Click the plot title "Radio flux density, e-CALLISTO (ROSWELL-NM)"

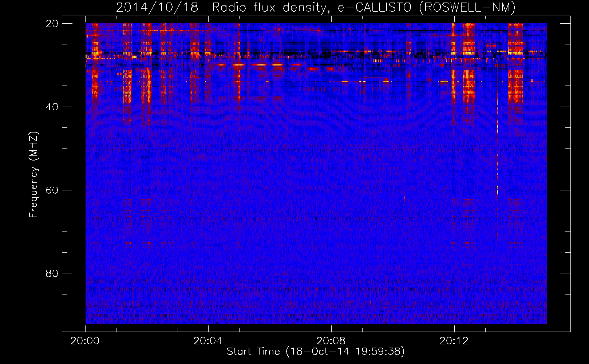[364, 7]
